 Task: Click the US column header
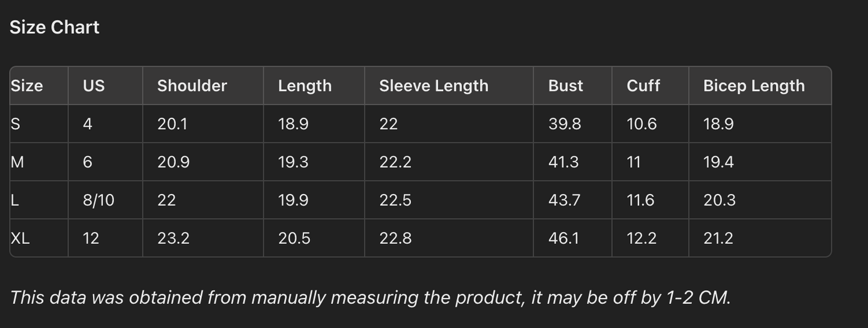(x=94, y=86)
